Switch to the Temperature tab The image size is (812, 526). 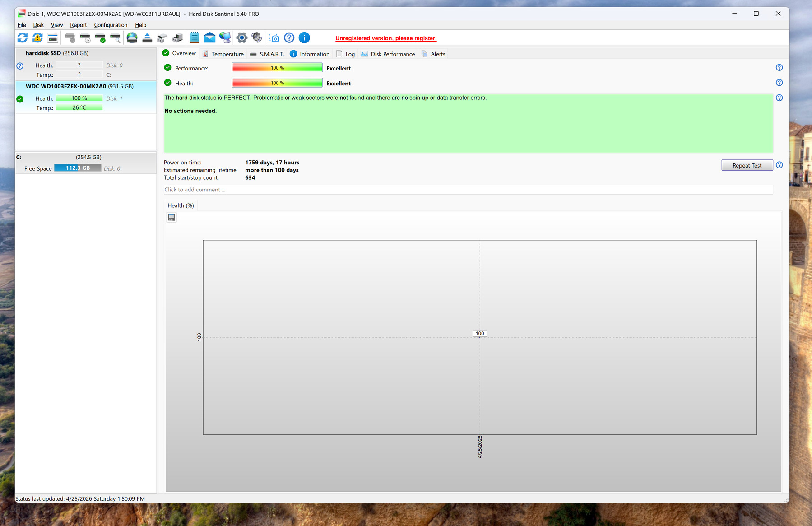coord(223,54)
